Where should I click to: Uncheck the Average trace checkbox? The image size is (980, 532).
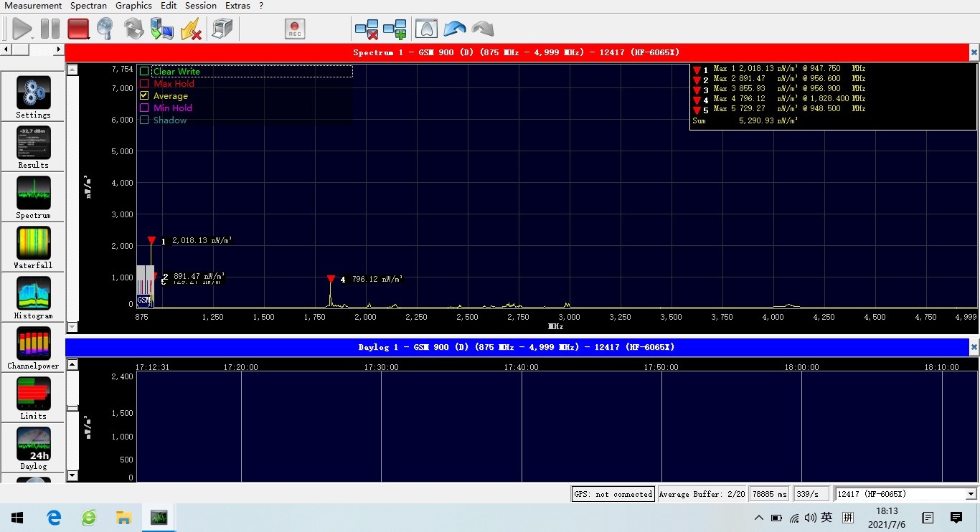pyautogui.click(x=144, y=96)
